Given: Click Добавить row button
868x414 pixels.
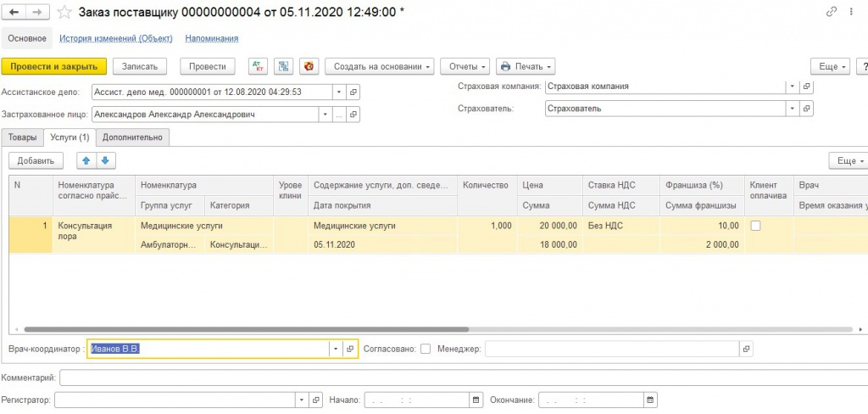Looking at the screenshot, I should [x=36, y=160].
